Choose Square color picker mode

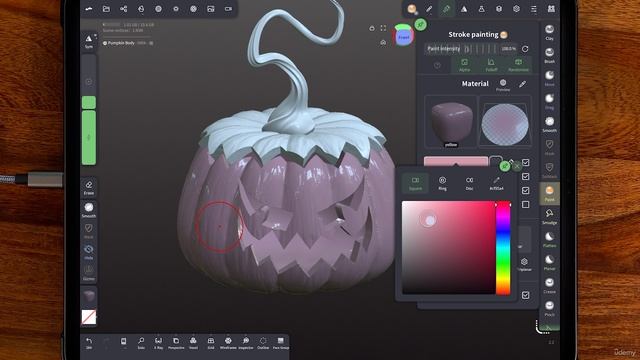[415, 183]
